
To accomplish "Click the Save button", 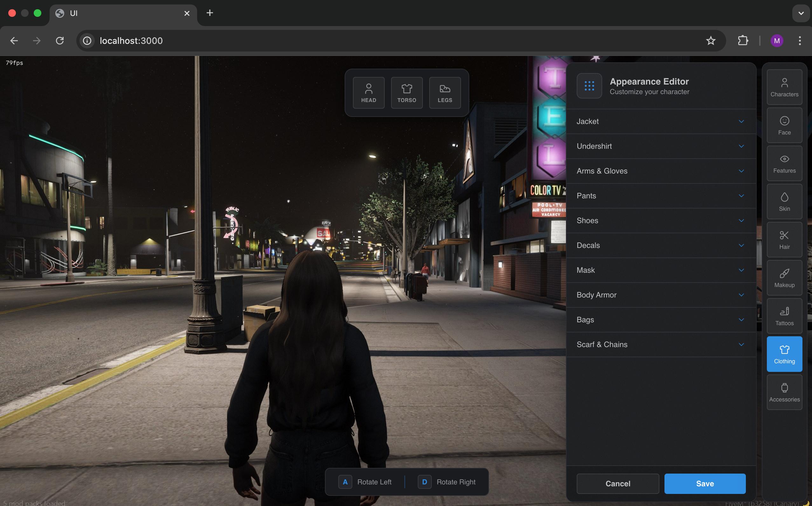I will (705, 483).
